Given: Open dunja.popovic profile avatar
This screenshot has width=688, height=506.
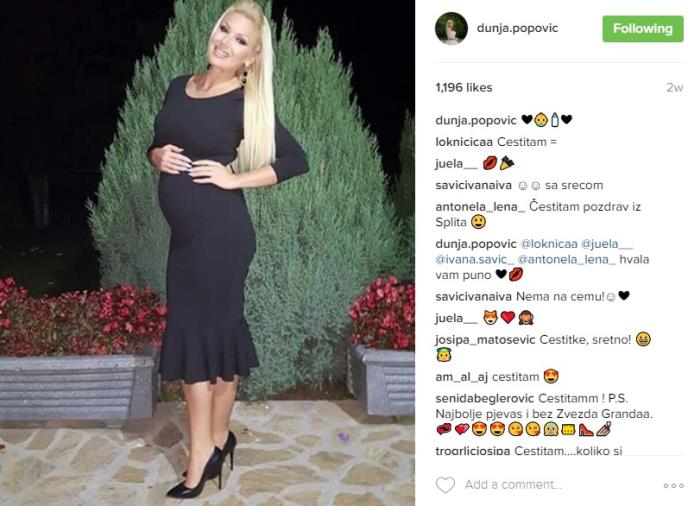Looking at the screenshot, I should [451, 29].
